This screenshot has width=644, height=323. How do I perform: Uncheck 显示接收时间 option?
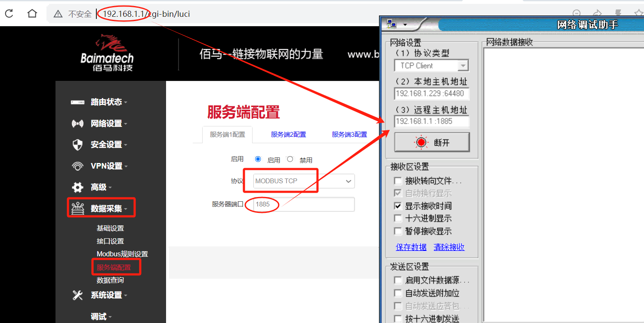click(398, 206)
